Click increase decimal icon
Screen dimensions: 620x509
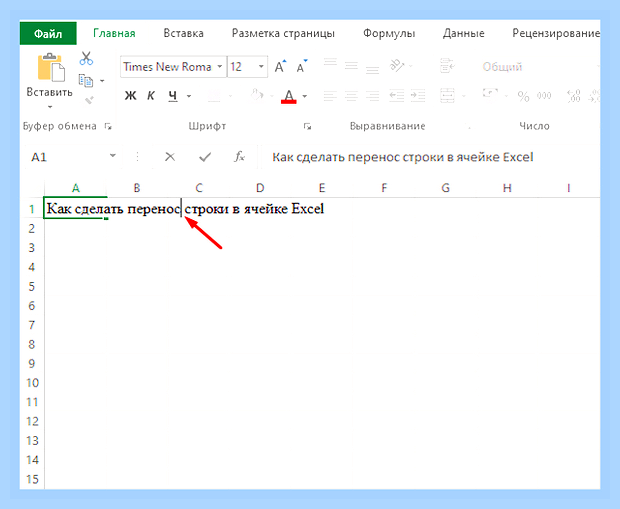573,96
